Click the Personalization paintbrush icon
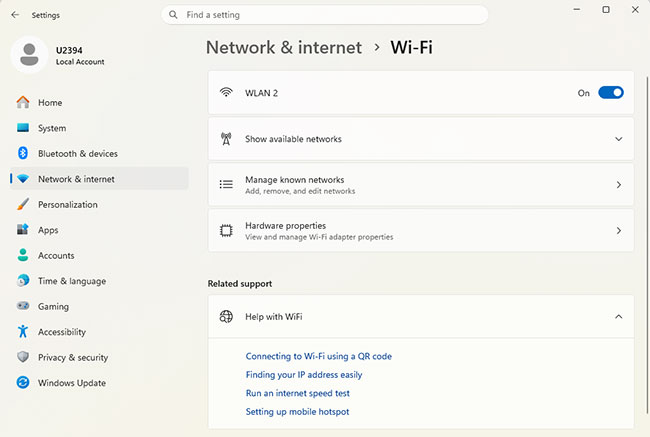Screen dimensions: 650x437 pos(23,204)
